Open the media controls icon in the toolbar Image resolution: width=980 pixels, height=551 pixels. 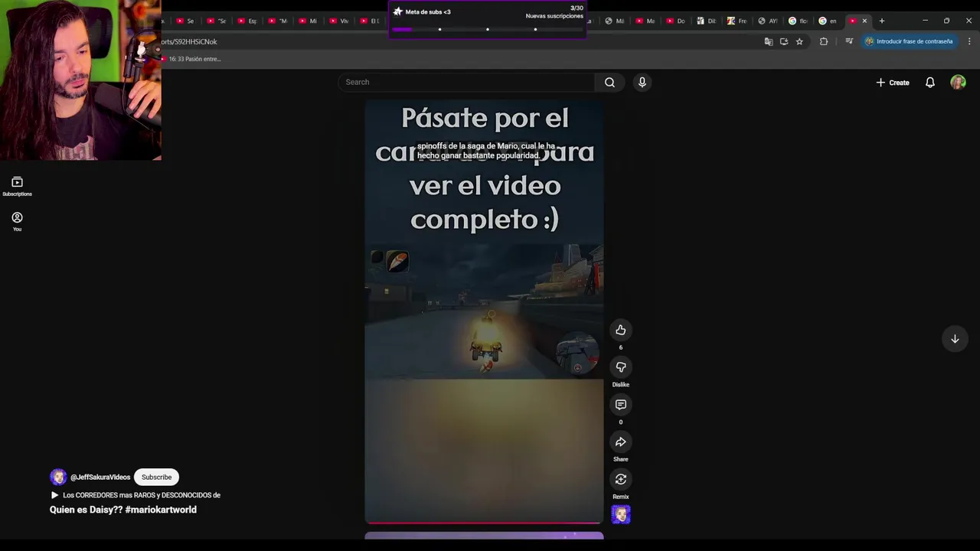pos(849,41)
